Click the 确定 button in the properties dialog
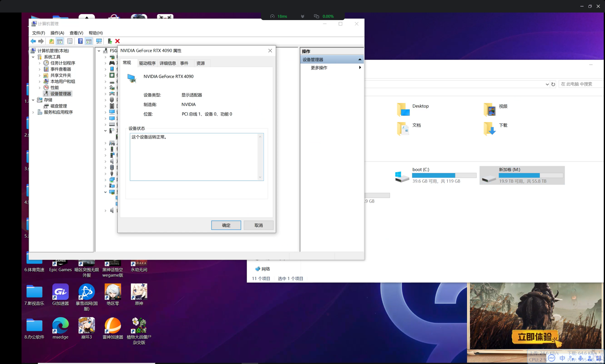Image resolution: width=605 pixels, height=364 pixels. 226,225
